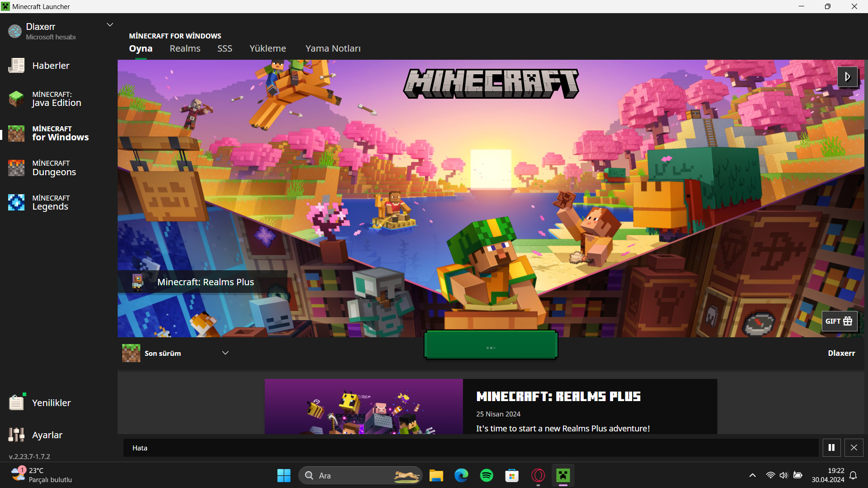
Task: Click the Minecraft logo on the banner
Action: [491, 84]
